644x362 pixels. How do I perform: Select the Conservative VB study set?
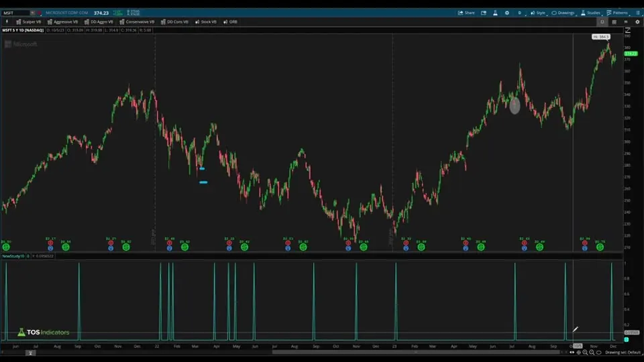137,21
